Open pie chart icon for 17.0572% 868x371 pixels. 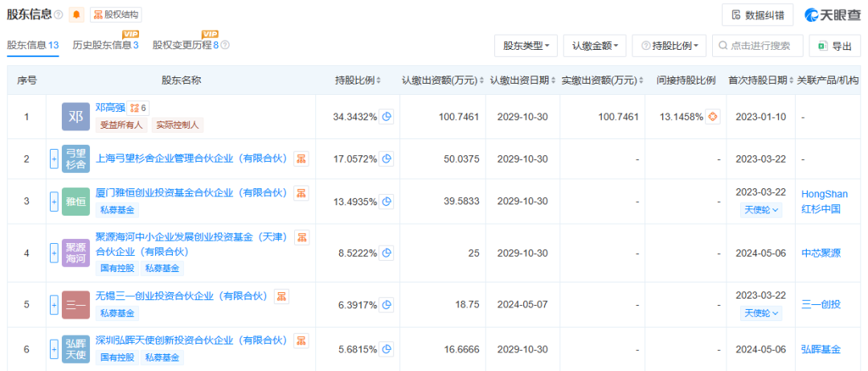click(387, 159)
